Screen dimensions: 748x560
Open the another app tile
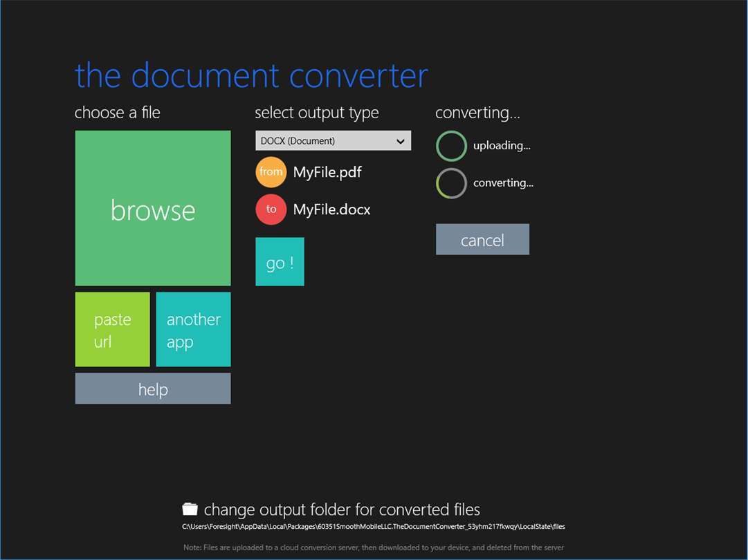[x=193, y=329]
